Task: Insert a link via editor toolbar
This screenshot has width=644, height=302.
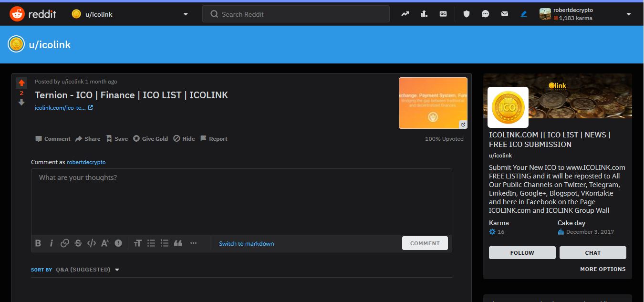Action: click(65, 243)
